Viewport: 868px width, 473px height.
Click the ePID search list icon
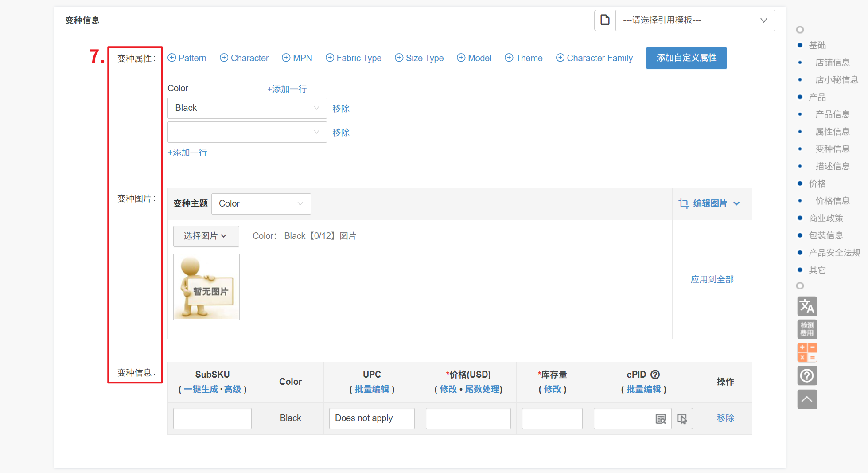pyautogui.click(x=660, y=418)
